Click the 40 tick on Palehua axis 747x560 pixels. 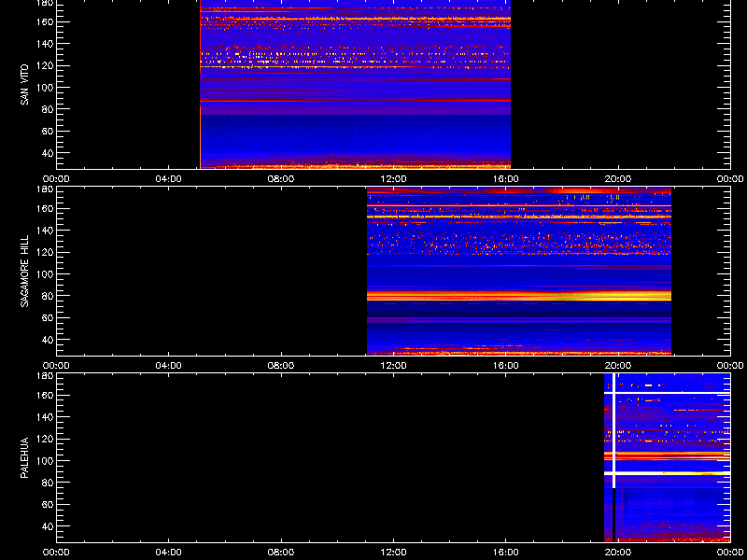(x=47, y=526)
